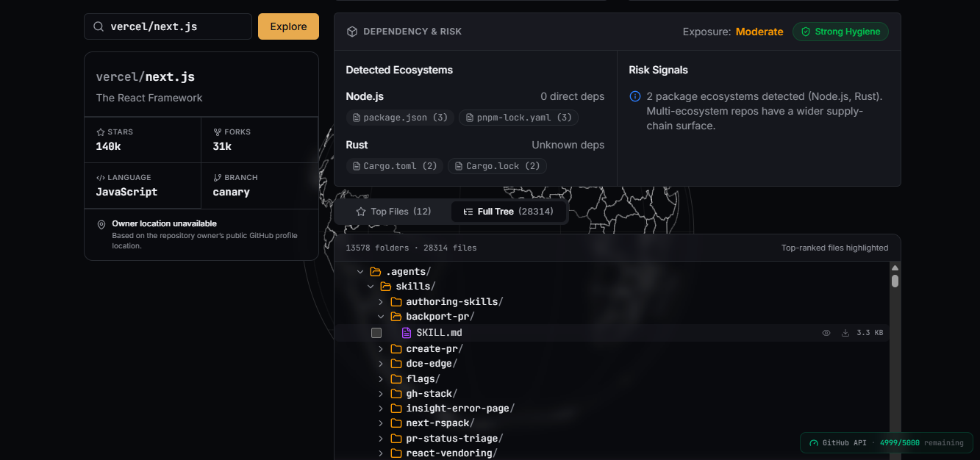Click the search magnifier icon

tap(98, 26)
